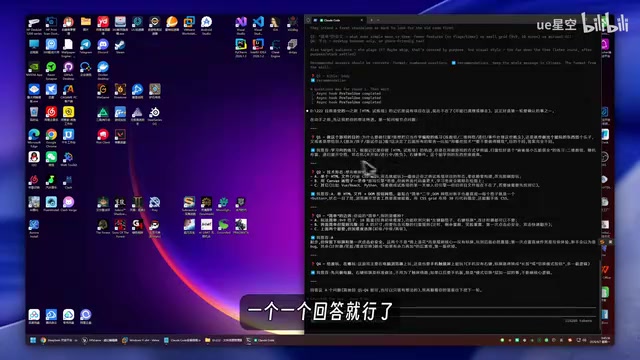Open the IntelliJ IDEA desktop shortcut
The width and height of the screenshot is (640, 360).
tap(258, 47)
